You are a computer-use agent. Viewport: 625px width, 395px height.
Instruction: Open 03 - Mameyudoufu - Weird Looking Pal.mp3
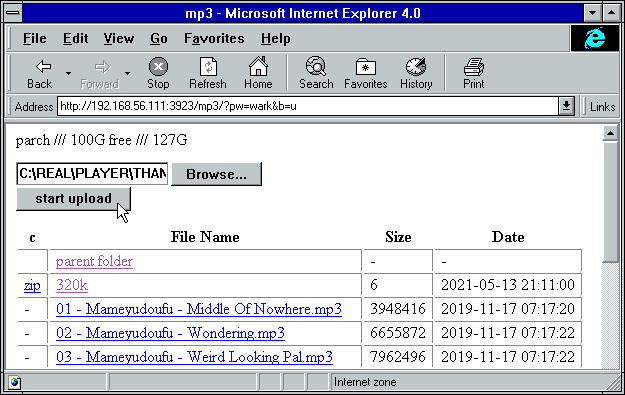(x=194, y=357)
